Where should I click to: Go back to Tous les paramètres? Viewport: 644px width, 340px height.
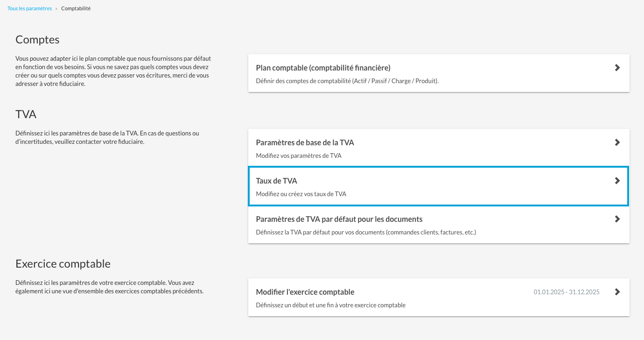(29, 8)
